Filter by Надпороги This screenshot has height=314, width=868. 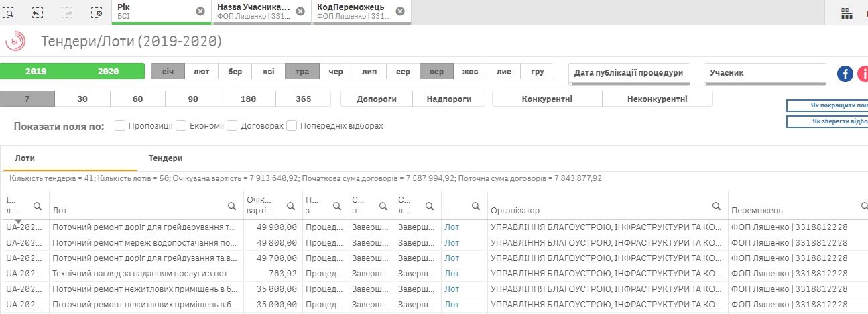click(x=448, y=99)
